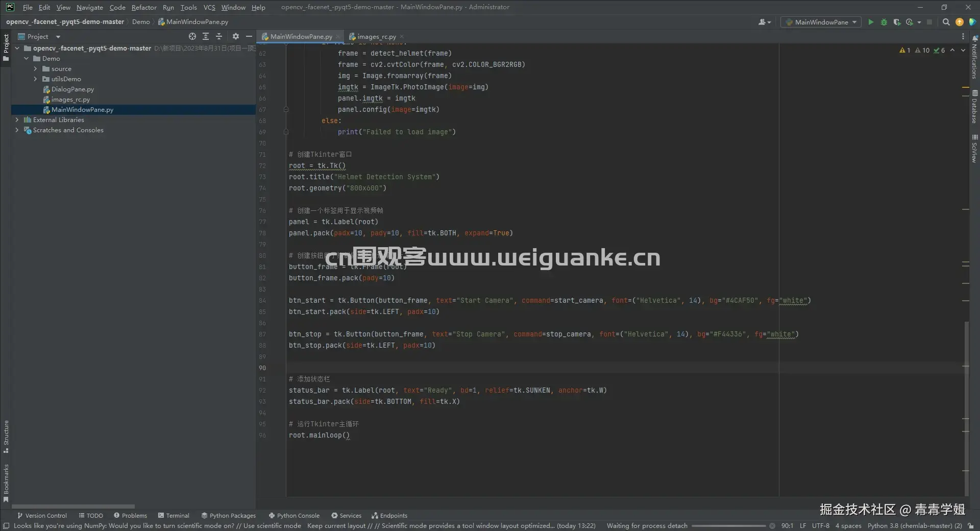
Task: Open Search Everywhere magnifier
Action: [x=946, y=22]
